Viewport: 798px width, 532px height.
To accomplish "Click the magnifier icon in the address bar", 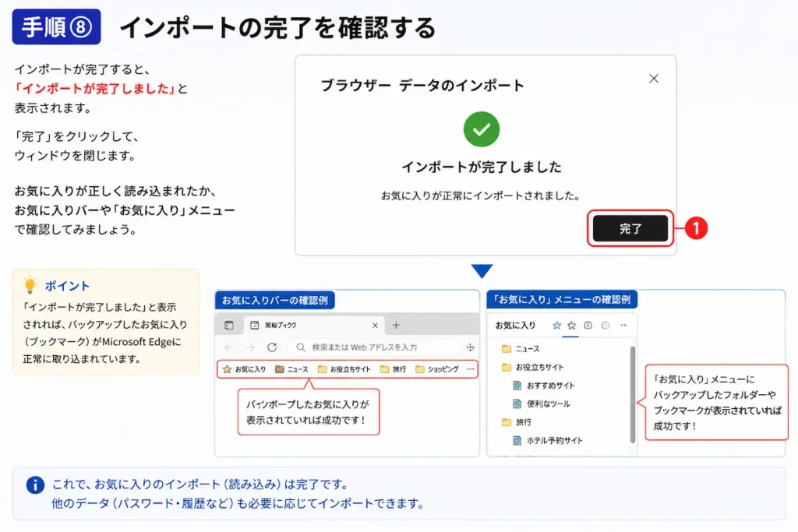I will pos(301,347).
